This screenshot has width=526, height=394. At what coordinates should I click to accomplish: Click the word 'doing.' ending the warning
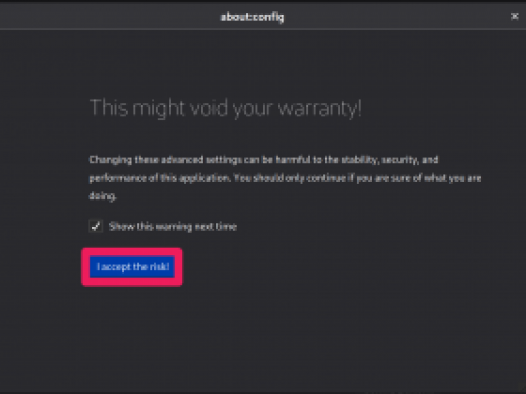[103, 195]
